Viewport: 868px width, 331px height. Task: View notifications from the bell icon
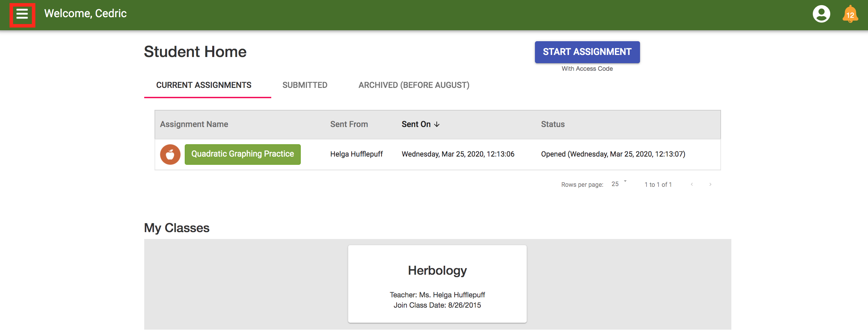(x=850, y=14)
